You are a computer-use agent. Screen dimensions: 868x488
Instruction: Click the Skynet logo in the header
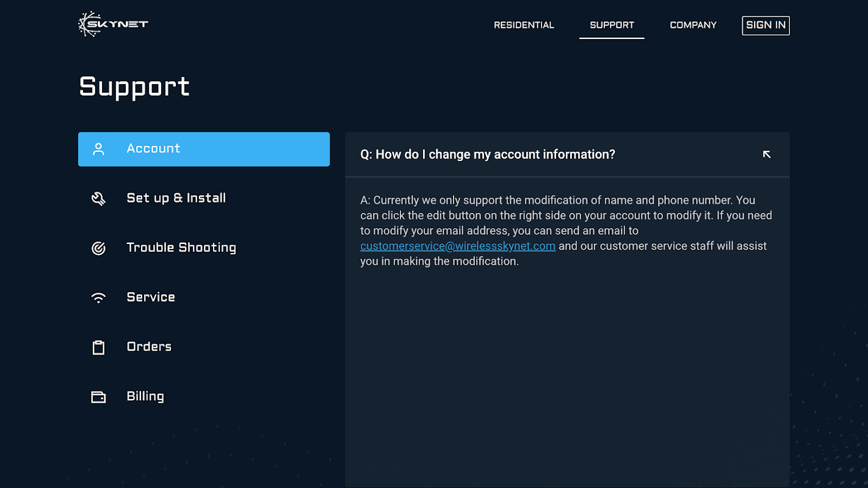pos(113,24)
